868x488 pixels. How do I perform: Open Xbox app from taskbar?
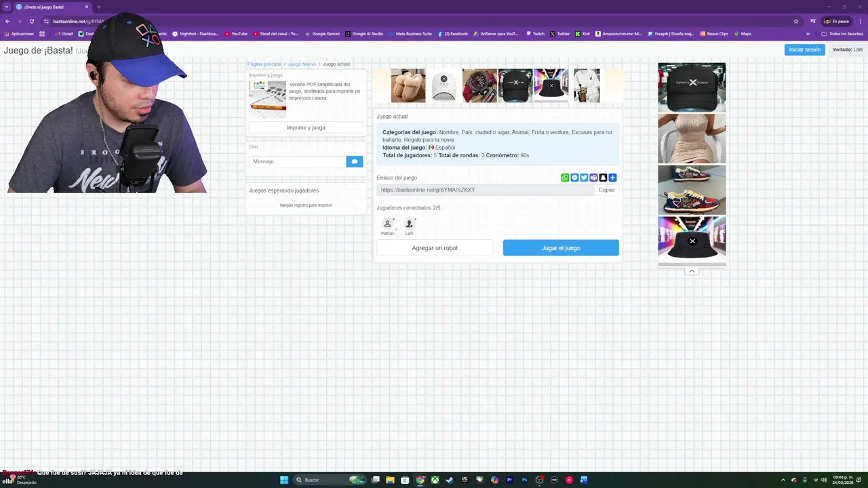[x=435, y=480]
